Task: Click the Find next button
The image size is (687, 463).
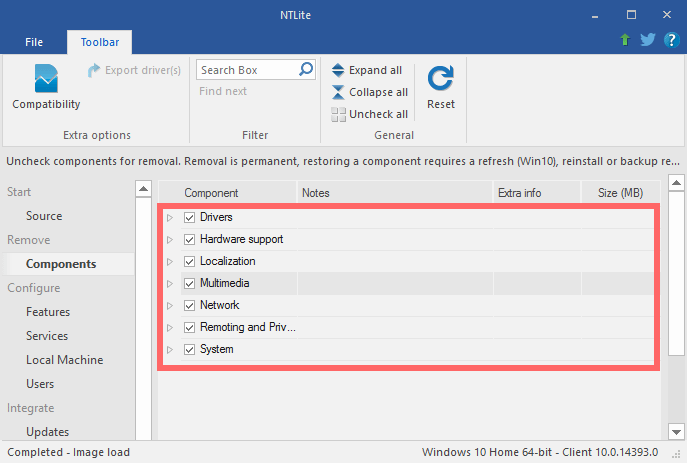Action: [223, 91]
